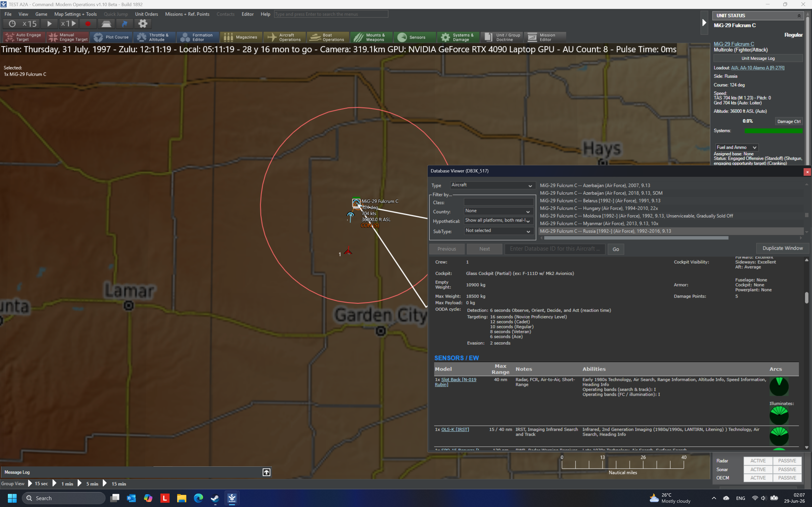Click the blue arrow icon in top toolbar
Viewport: 812px width, 507px height.
(124, 24)
